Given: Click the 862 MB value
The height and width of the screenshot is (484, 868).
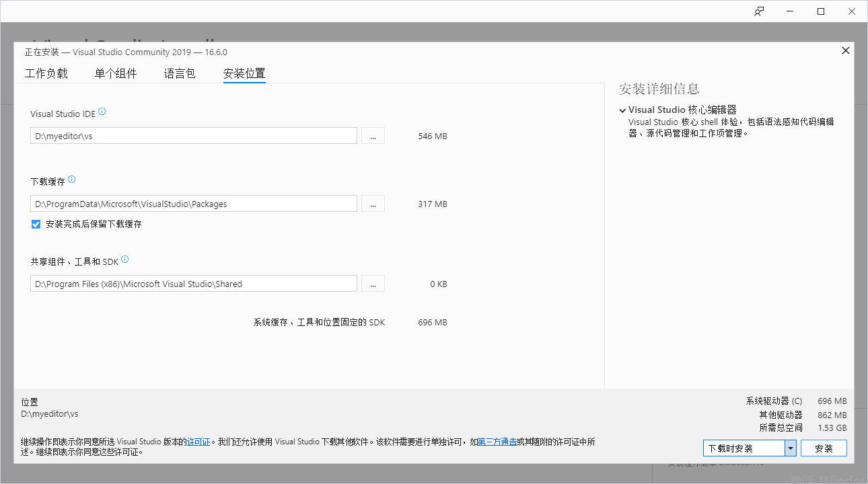Looking at the screenshot, I should (x=832, y=415).
